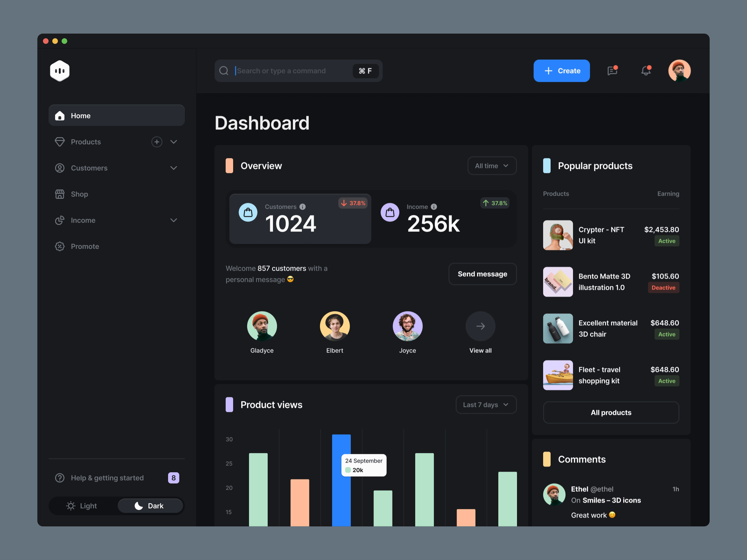Expand the Income sidebar section
Screen dimensions: 747x560
click(174, 220)
